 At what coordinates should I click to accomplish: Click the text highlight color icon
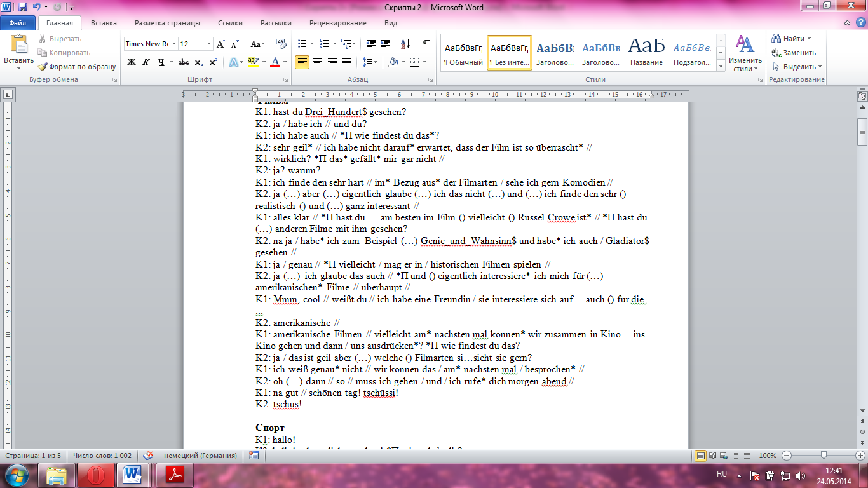pos(253,62)
